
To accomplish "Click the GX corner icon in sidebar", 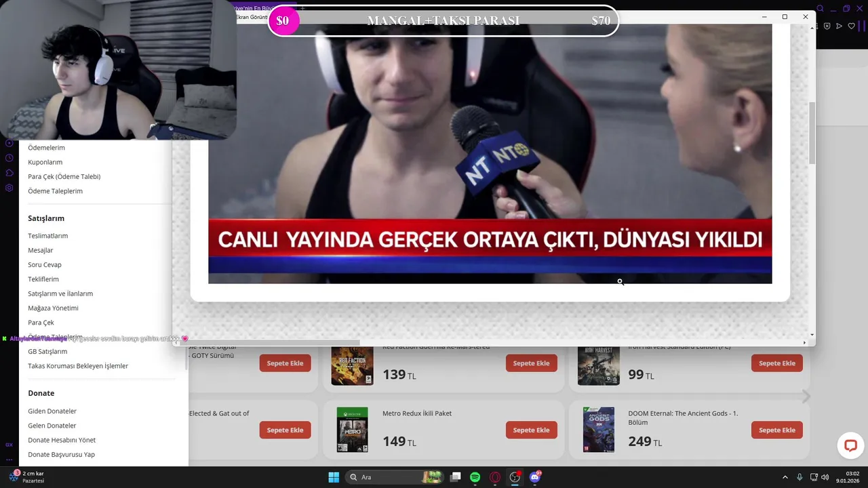I will 9,445.
